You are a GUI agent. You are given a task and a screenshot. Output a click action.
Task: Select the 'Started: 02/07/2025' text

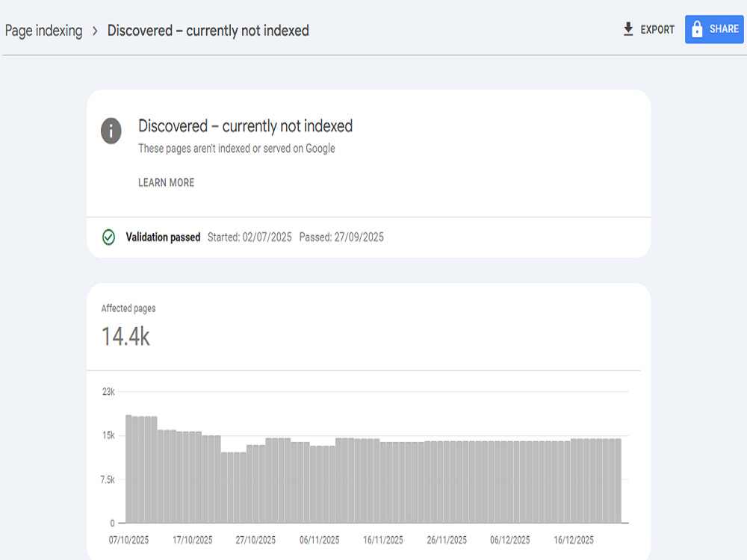point(249,237)
